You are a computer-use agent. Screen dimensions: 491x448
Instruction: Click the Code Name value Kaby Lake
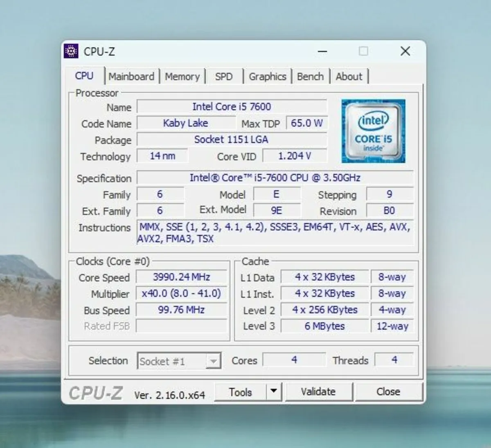point(186,123)
